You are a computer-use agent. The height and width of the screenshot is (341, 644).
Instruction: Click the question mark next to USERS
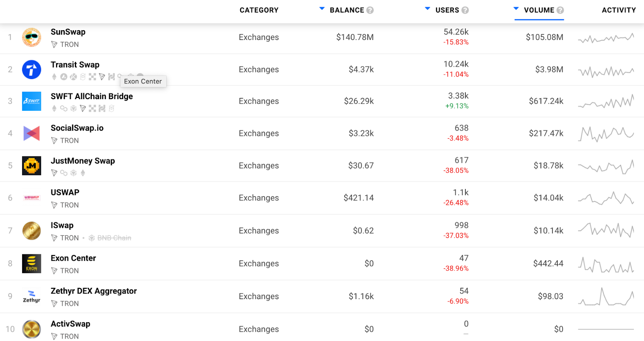coord(465,10)
